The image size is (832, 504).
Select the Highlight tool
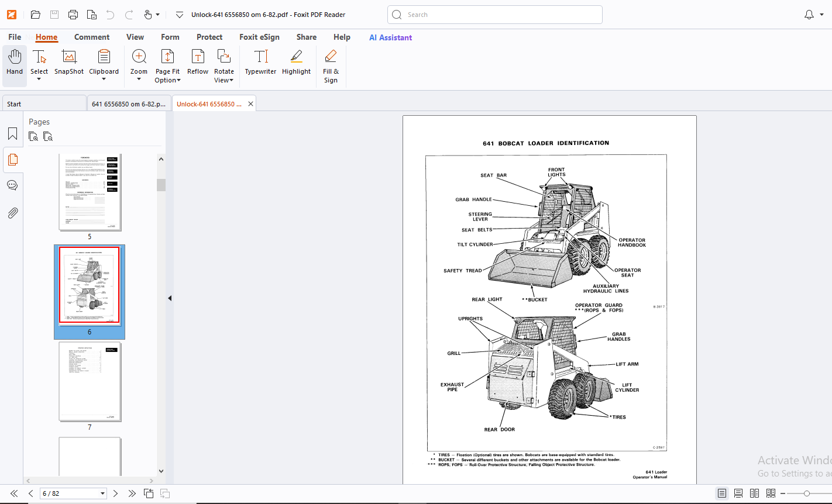(x=296, y=63)
